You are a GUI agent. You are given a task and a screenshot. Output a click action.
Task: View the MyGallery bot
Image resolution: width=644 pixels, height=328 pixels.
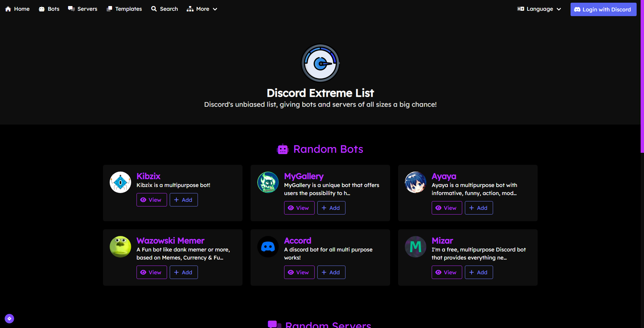[299, 208]
